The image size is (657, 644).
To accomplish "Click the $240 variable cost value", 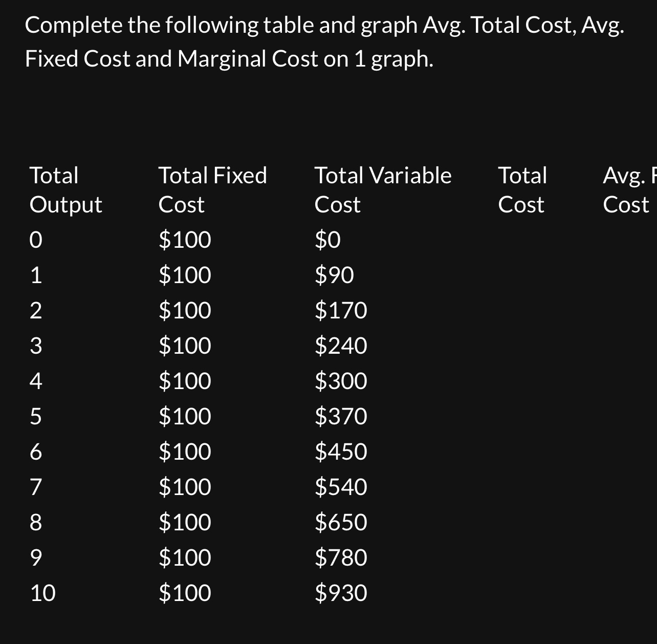I will click(341, 346).
